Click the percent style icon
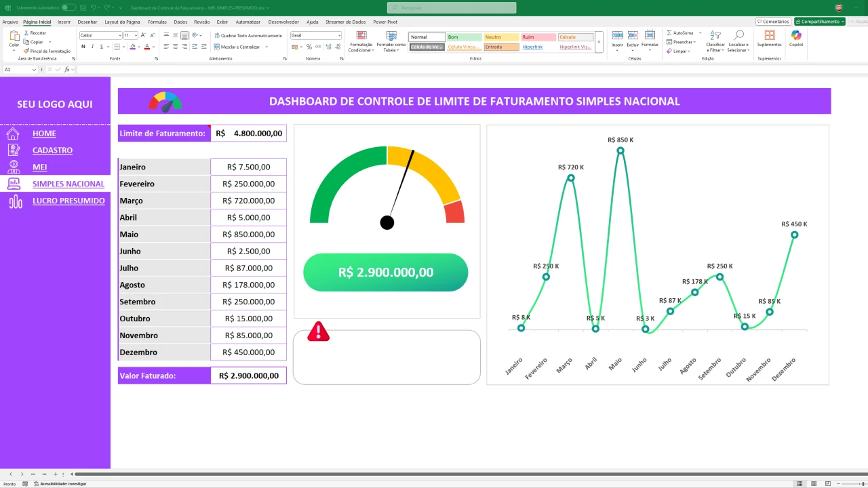Image resolution: width=868 pixels, height=488 pixels. pos(309,47)
